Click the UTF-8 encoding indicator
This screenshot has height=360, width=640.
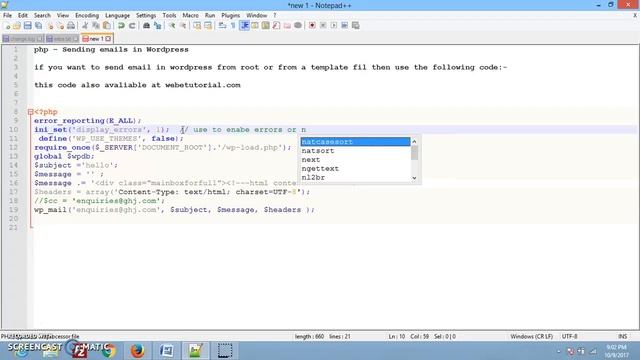point(569,336)
